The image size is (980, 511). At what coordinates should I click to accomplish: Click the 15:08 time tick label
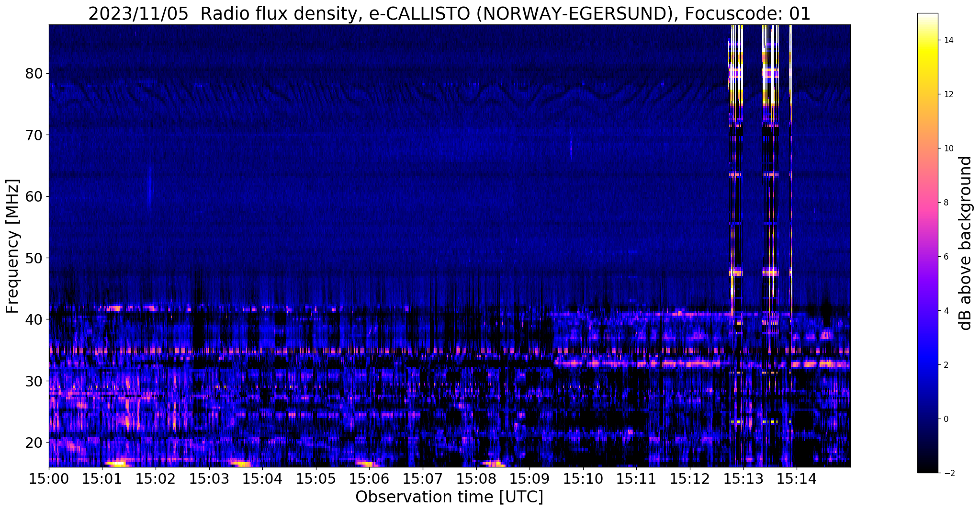(476, 479)
